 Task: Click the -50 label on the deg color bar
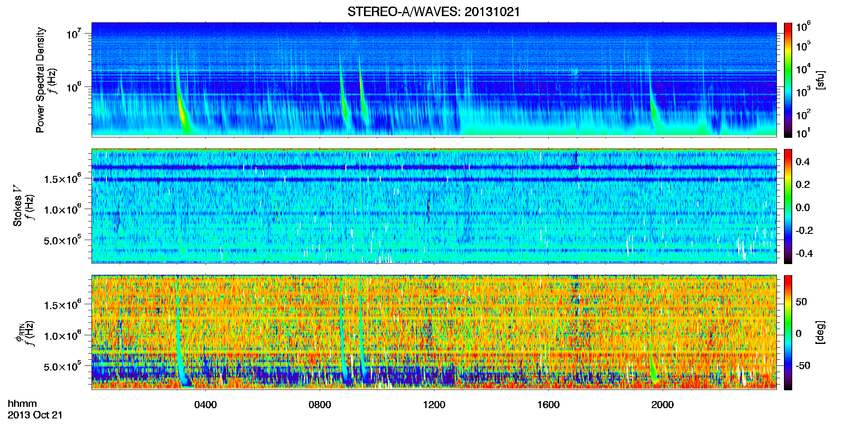coord(803,366)
